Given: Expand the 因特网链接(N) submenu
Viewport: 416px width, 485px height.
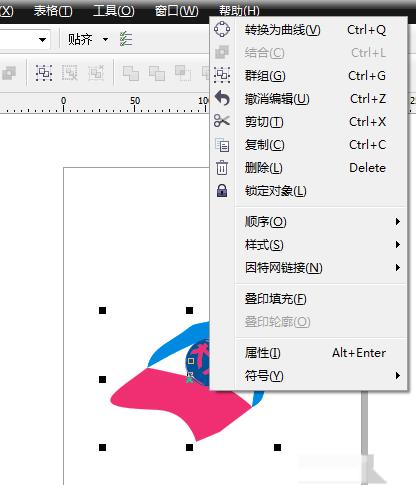Looking at the screenshot, I should pyautogui.click(x=308, y=268).
